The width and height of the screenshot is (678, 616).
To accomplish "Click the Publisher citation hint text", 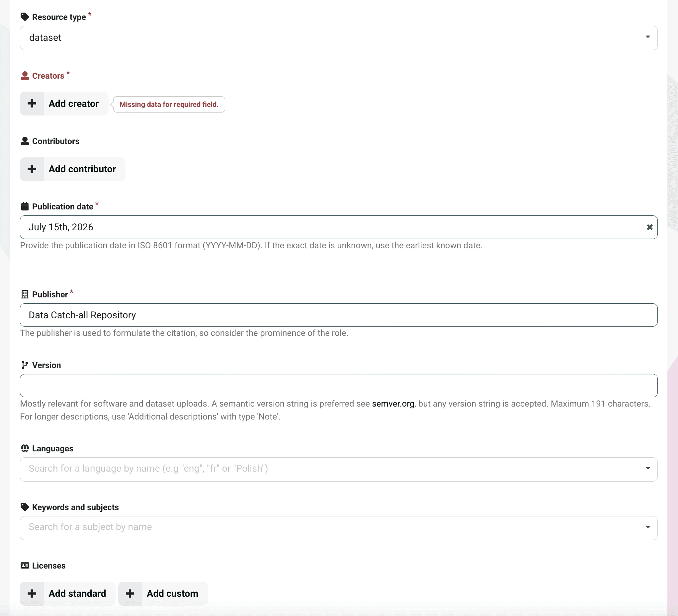I will (x=184, y=333).
